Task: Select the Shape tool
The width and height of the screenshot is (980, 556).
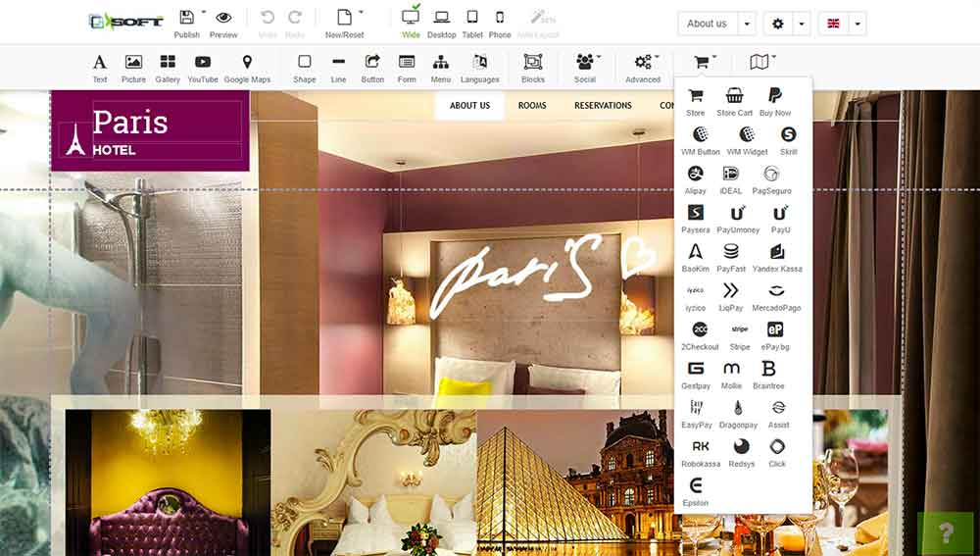Action: click(305, 69)
